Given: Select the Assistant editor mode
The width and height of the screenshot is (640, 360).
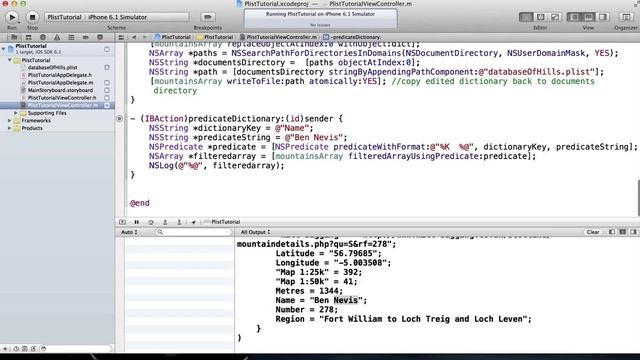Looking at the screenshot, I should point(540,17).
